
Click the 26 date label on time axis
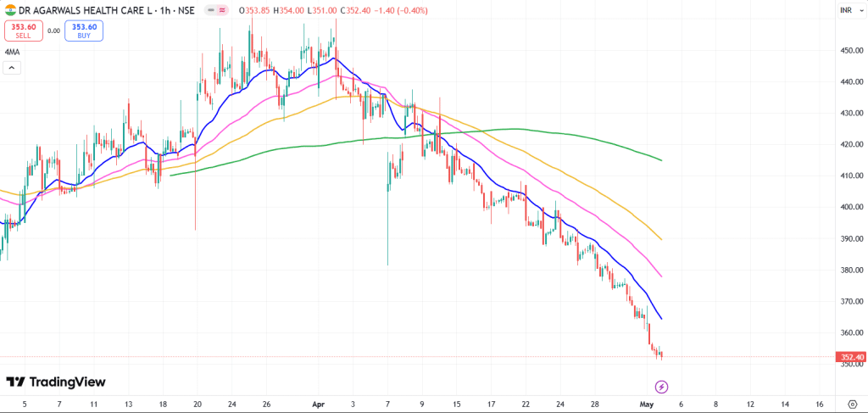click(266, 405)
